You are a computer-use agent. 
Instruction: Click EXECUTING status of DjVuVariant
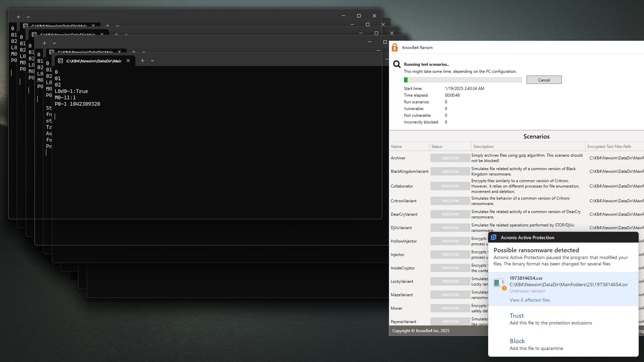click(450, 228)
